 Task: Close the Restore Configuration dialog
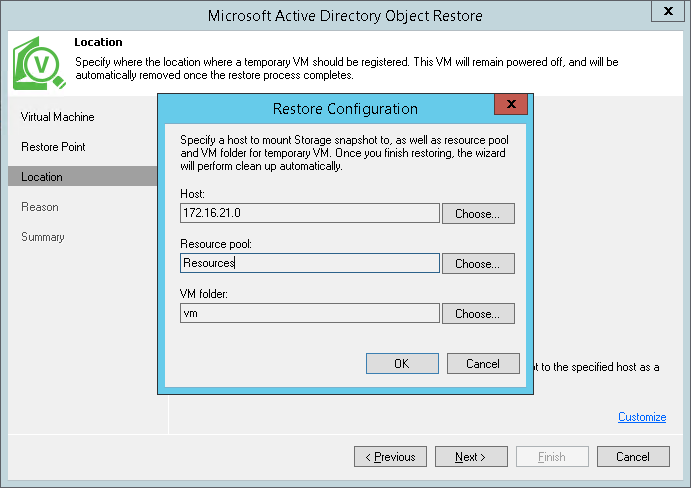click(511, 104)
